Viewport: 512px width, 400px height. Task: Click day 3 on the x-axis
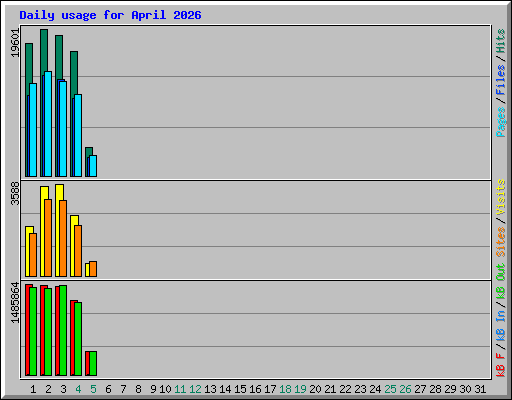click(x=63, y=389)
